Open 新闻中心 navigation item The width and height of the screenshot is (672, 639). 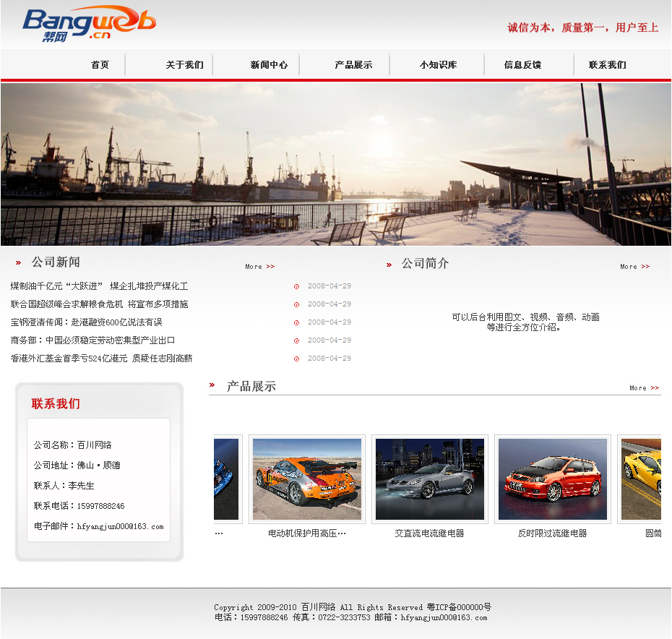click(x=269, y=65)
